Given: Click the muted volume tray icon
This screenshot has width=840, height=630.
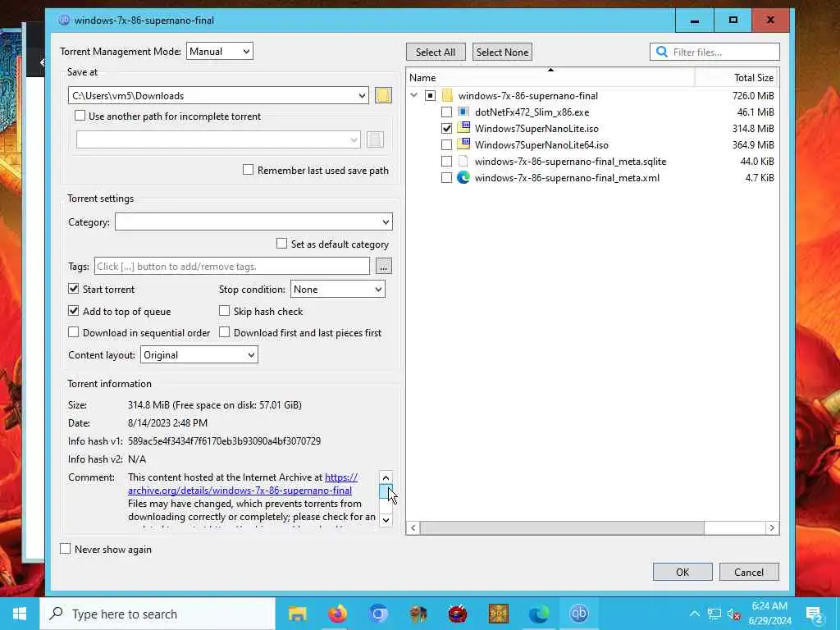Looking at the screenshot, I should coord(734,614).
